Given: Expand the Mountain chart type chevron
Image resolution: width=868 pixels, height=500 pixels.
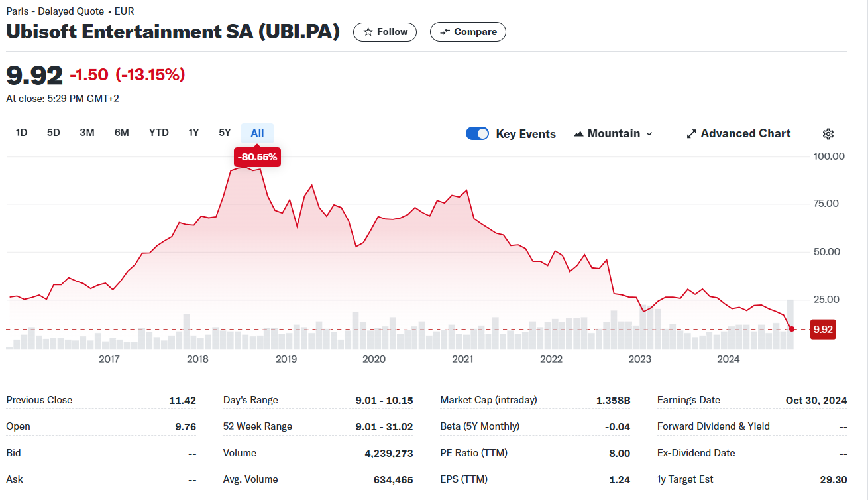Looking at the screenshot, I should click(649, 134).
